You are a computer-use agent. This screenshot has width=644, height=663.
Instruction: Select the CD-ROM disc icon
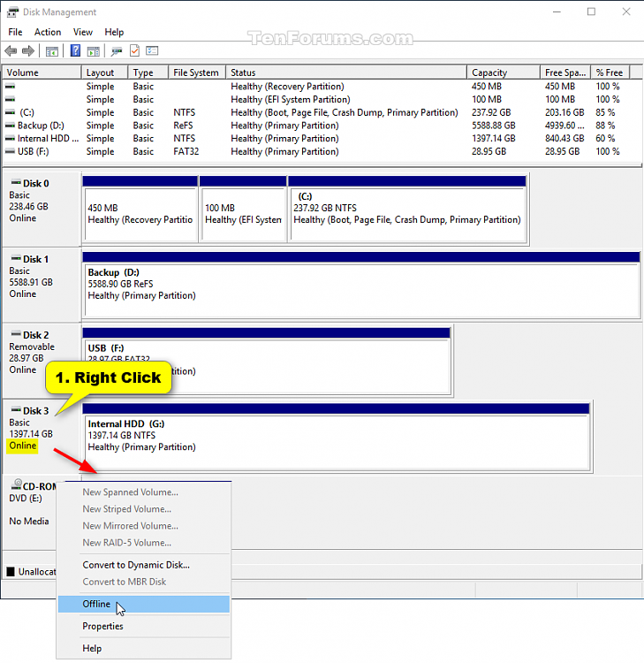pyautogui.click(x=17, y=484)
